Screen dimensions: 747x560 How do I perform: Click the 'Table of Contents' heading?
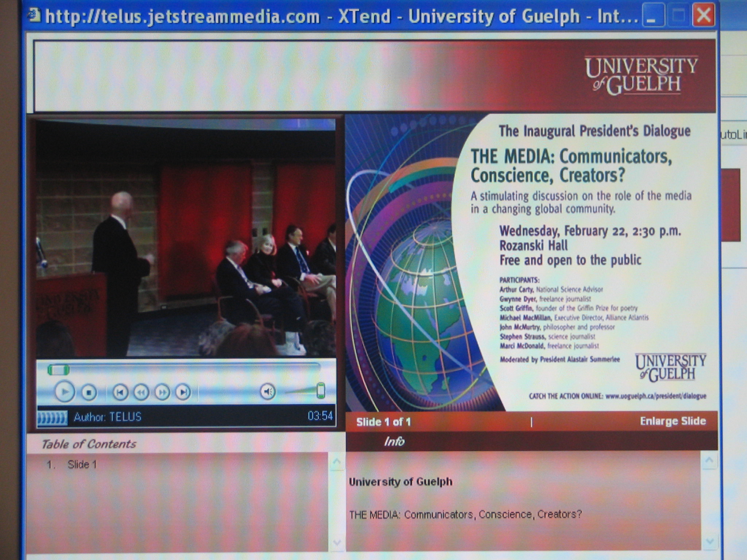89,444
